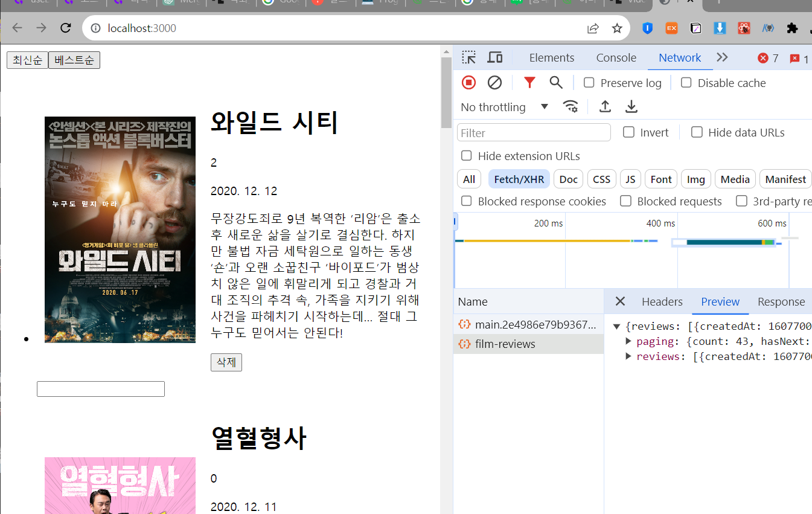The width and height of the screenshot is (812, 514).
Task: Click the red error count badge
Action: (768, 58)
